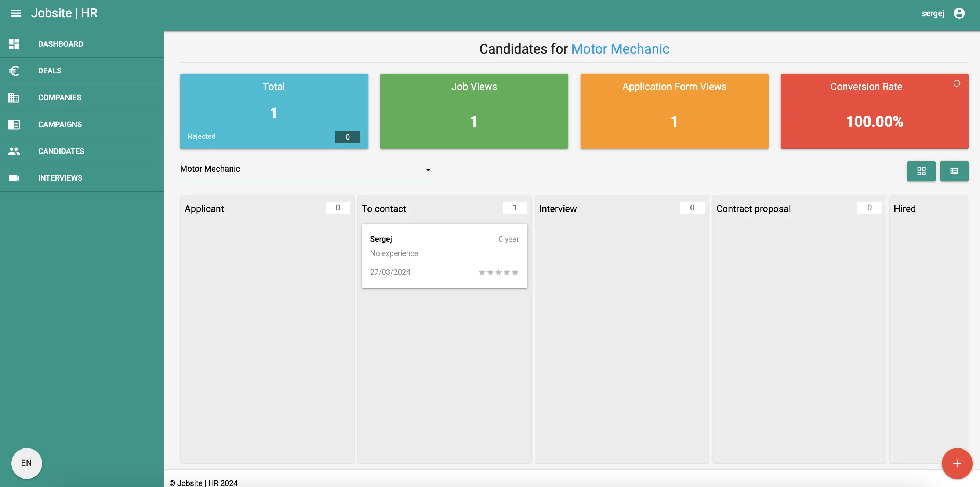The width and height of the screenshot is (980, 487).
Task: Open the Candidates menu item
Action: pyautogui.click(x=61, y=151)
